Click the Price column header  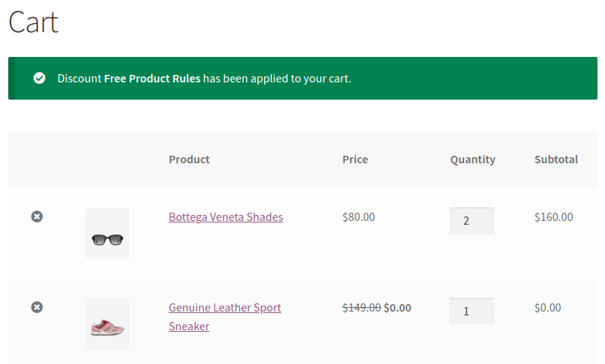355,160
